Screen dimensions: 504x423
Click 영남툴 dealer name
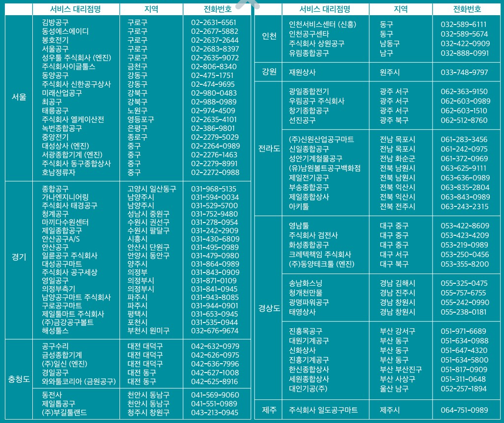point(299,226)
